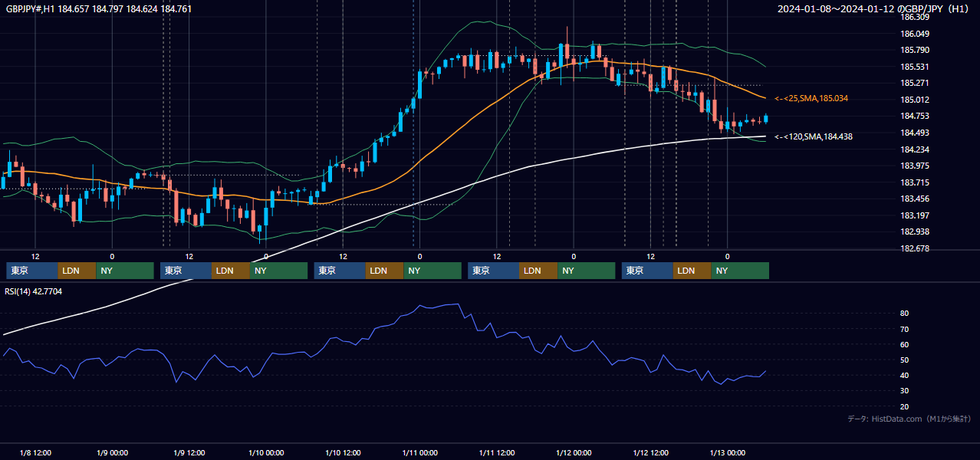Screen dimensions: 980x460
Task: Select the 25 SMA 185.034 label
Action: point(811,99)
